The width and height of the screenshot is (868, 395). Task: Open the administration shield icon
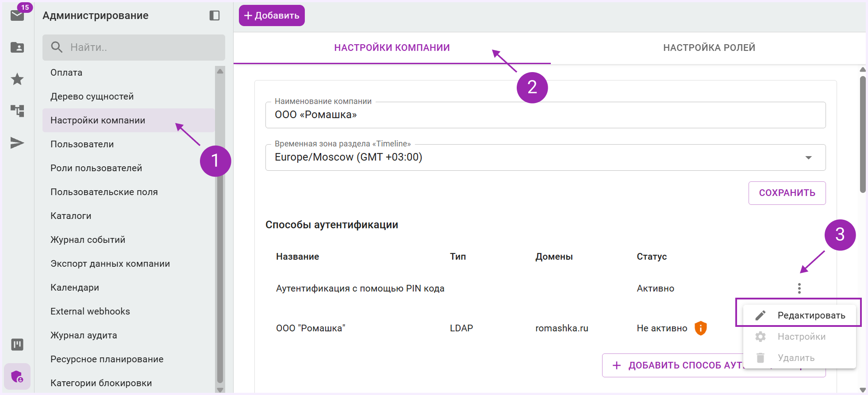pyautogui.click(x=17, y=376)
